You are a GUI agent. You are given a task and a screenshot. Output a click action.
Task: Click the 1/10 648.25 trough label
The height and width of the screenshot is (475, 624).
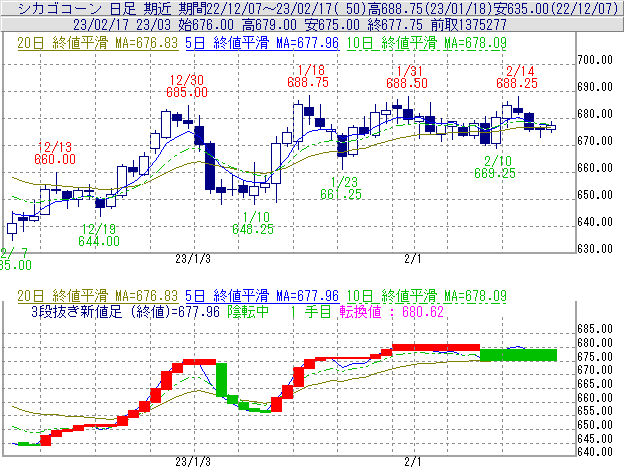[x=253, y=223]
